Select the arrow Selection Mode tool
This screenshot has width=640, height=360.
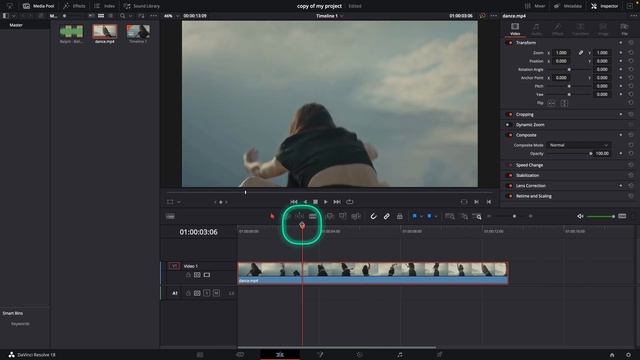[x=272, y=216]
